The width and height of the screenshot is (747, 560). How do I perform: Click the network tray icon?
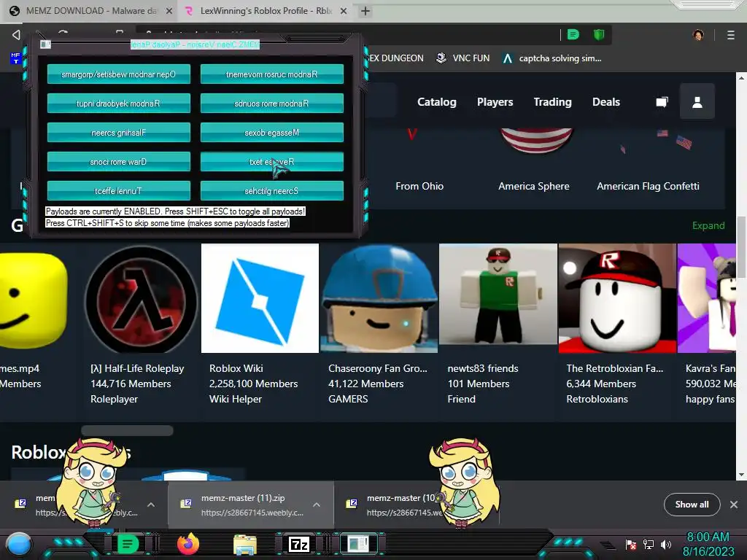649,544
